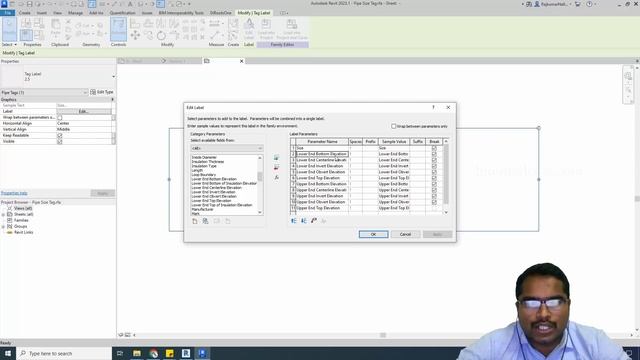Screen dimensions: 640x360
Task: Open the Properties help link
Action: [14, 193]
